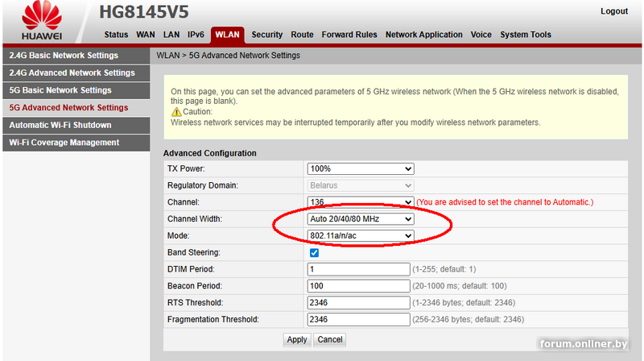Switch to the IPv6 tab
This screenshot has width=644, height=361.
point(196,35)
